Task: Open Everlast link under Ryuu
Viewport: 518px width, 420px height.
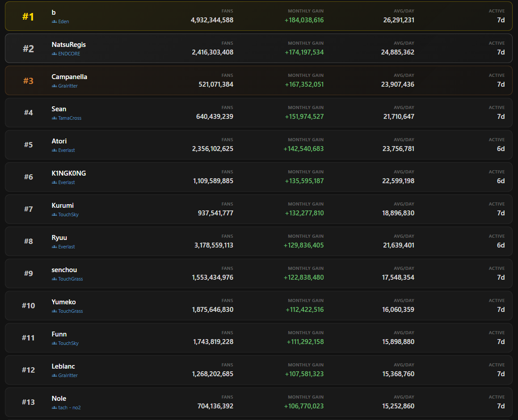Action: (67, 247)
